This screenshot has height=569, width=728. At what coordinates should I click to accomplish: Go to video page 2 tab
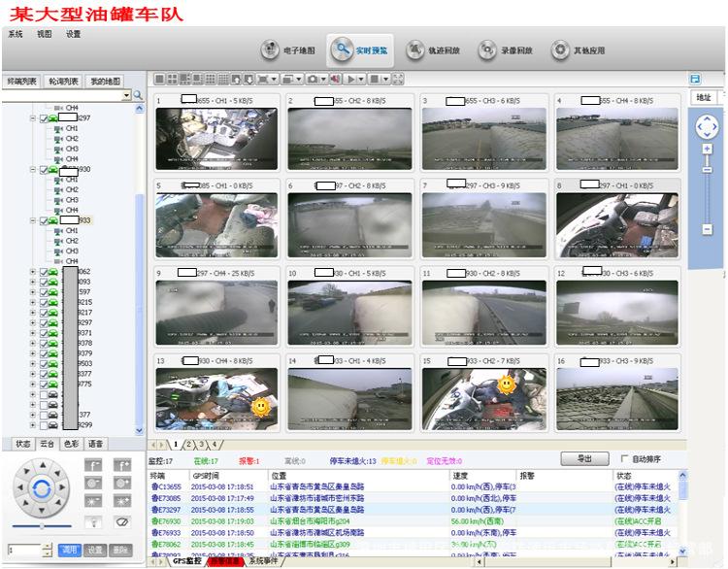pos(188,445)
